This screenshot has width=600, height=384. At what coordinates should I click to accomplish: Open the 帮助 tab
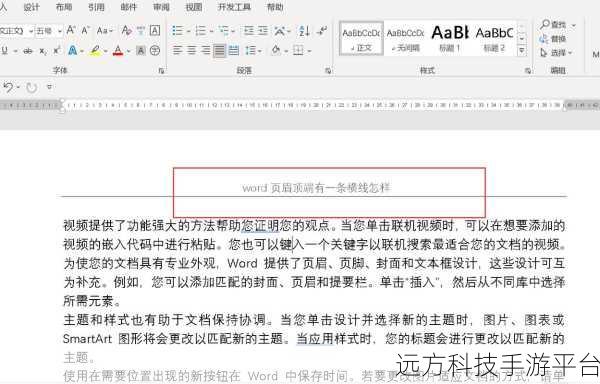pos(275,7)
